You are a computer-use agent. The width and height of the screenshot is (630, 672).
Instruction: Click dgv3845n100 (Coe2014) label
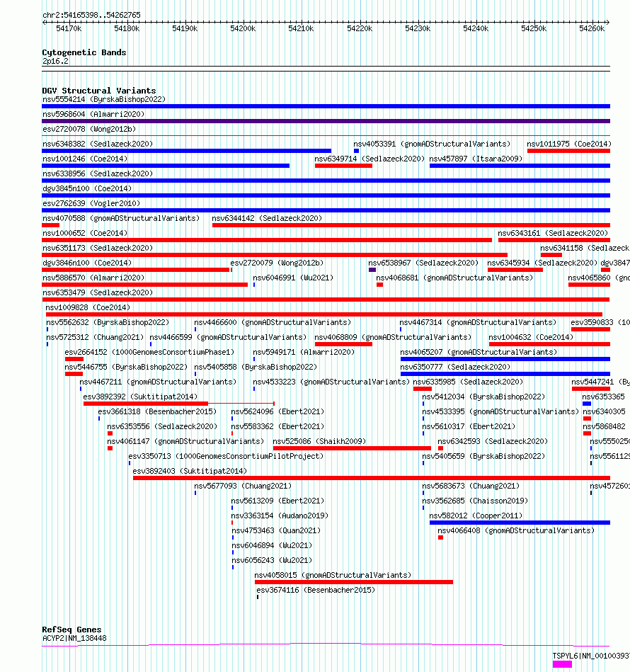(87, 188)
